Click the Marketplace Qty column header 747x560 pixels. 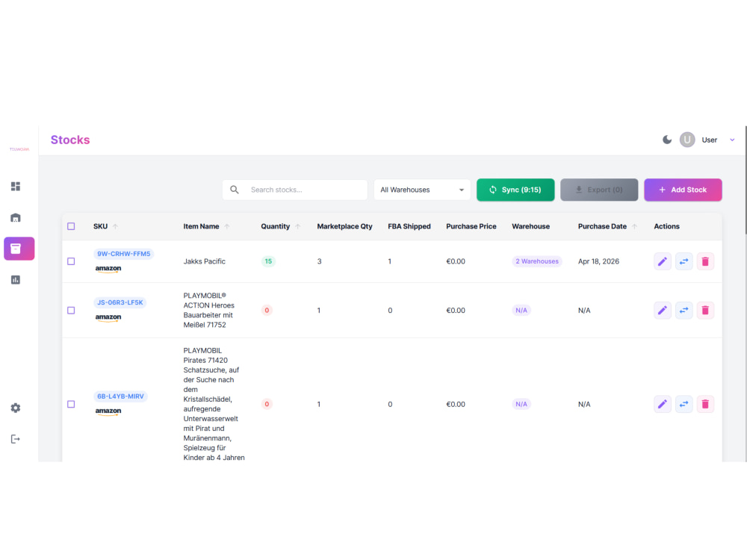345,226
